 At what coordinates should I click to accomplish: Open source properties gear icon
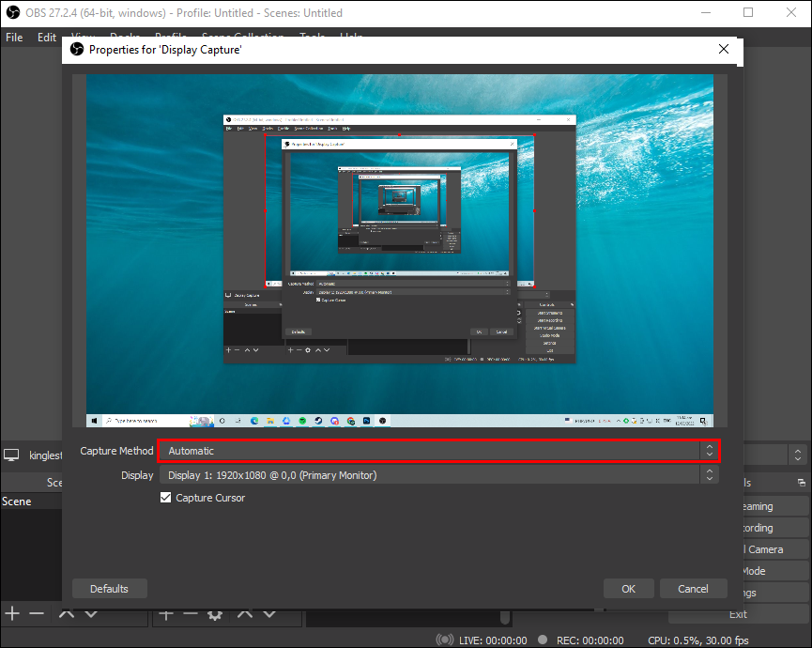(x=215, y=614)
